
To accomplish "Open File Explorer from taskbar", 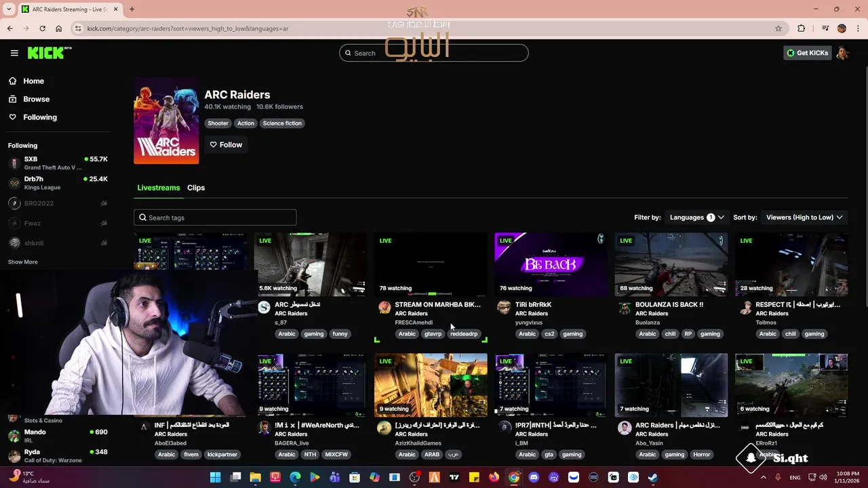I will point(255,478).
